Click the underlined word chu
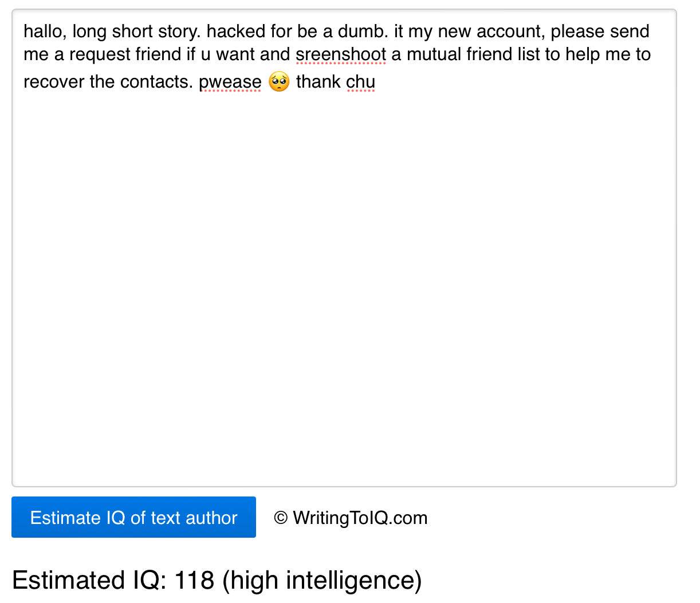This screenshot has width=700, height=603. [360, 82]
